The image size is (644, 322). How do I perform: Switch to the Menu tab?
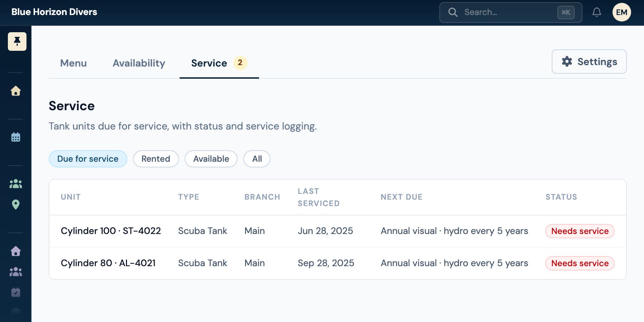(73, 63)
